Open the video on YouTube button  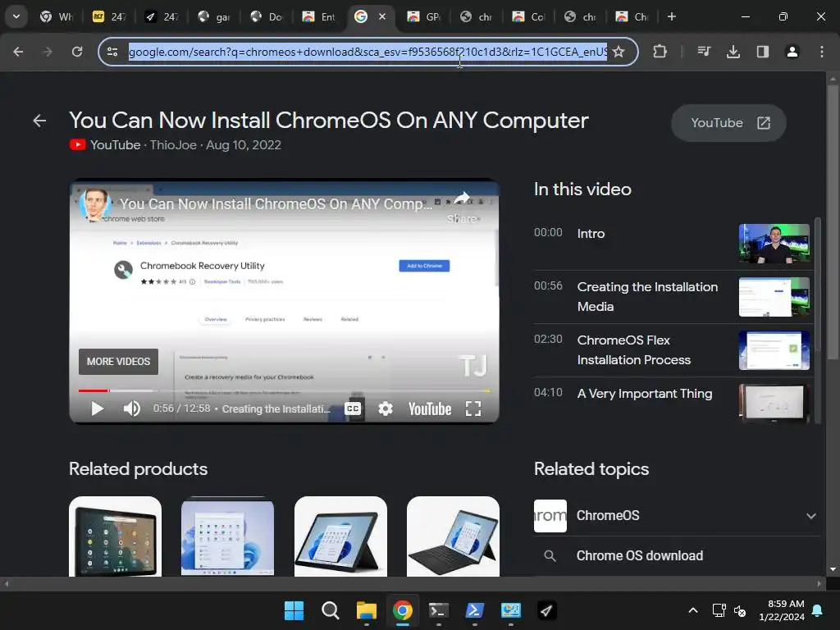tap(728, 123)
